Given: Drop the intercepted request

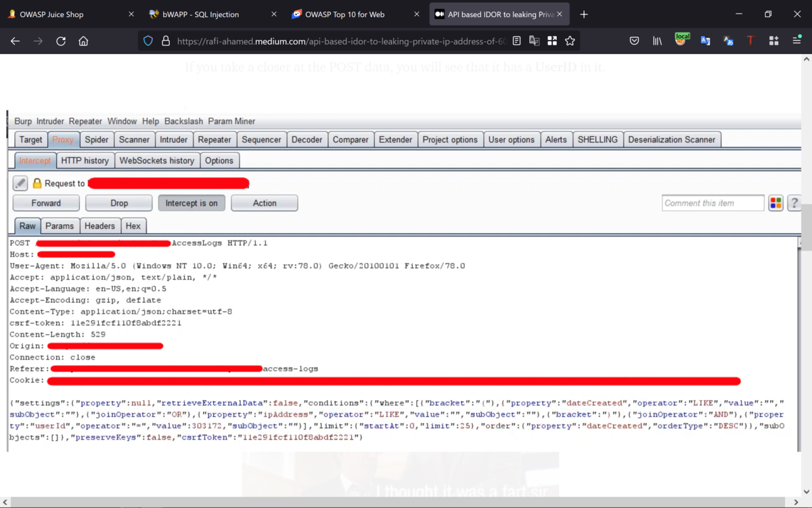Looking at the screenshot, I should coord(119,203).
